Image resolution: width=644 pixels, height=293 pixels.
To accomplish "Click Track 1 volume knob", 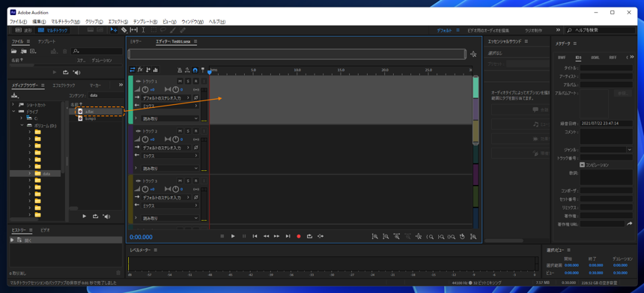I will point(145,90).
